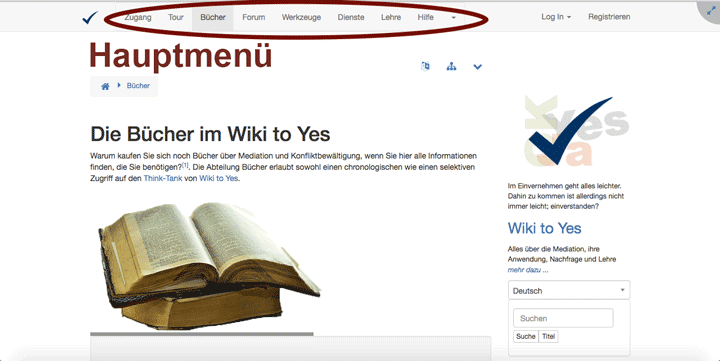Go to home via breadcrumb house icon
The image size is (720, 361).
pos(105,86)
